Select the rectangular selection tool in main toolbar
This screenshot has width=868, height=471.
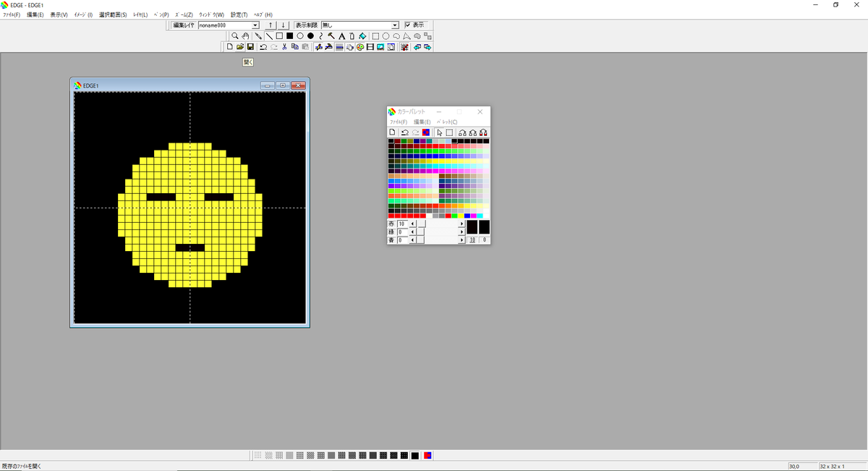tap(375, 35)
